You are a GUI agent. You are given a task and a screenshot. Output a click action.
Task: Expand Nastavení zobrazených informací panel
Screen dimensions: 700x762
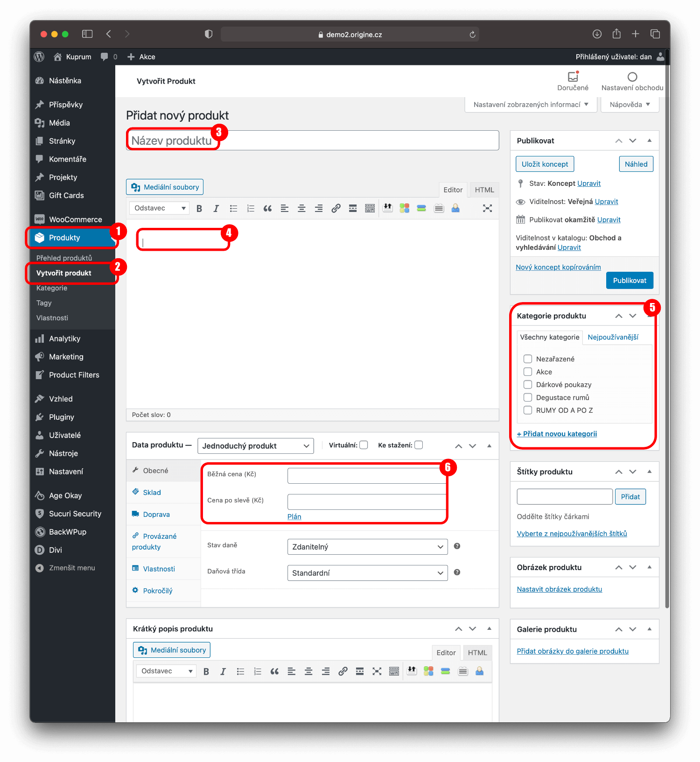click(531, 105)
